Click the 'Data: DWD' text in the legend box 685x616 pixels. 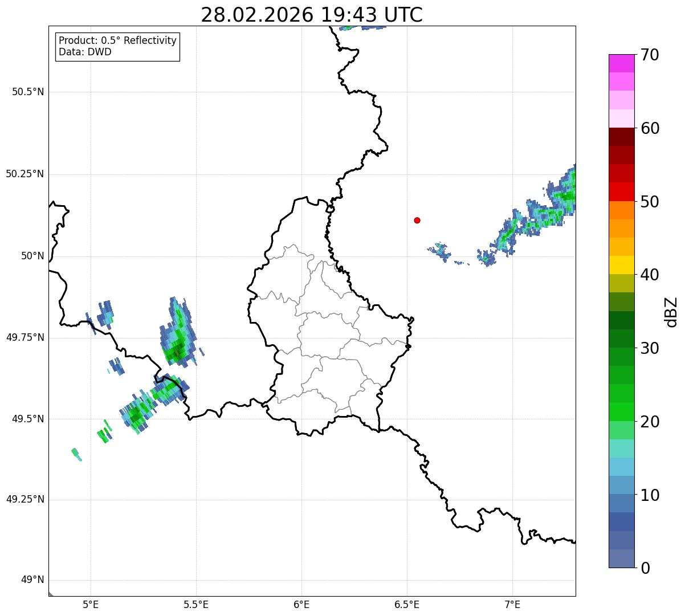click(85, 52)
